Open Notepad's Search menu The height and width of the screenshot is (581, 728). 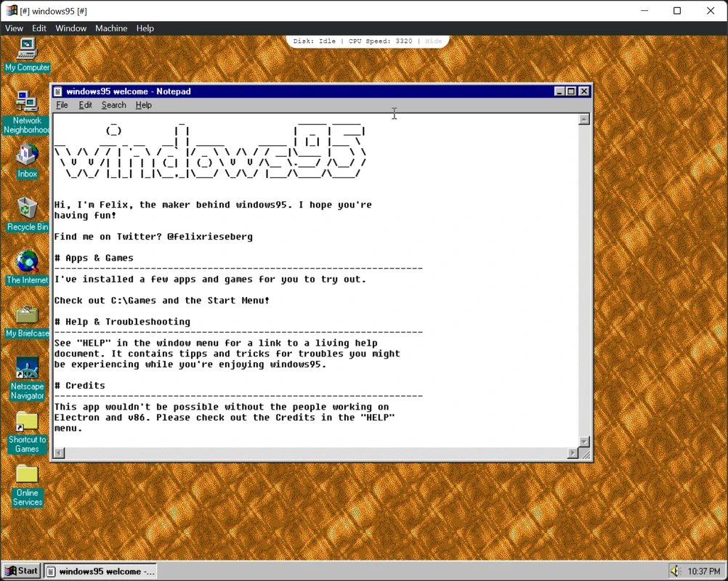pyautogui.click(x=113, y=105)
